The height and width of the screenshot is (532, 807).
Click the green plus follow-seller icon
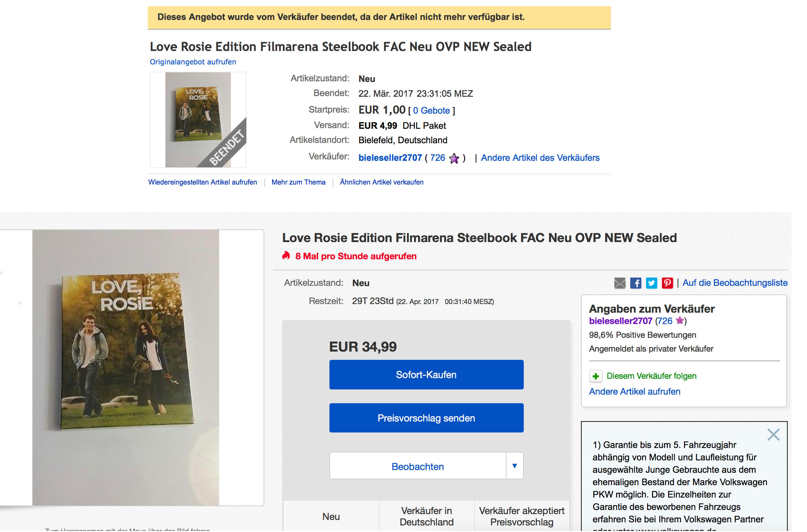(596, 376)
